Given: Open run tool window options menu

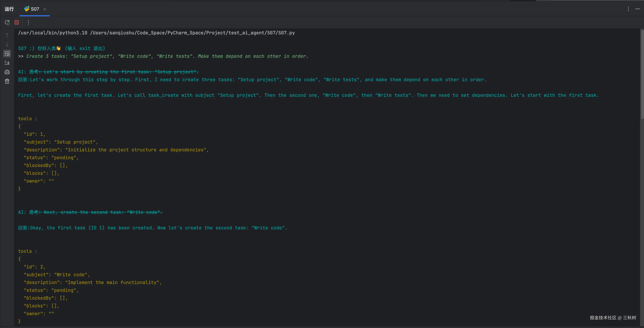Looking at the screenshot, I should point(628,9).
